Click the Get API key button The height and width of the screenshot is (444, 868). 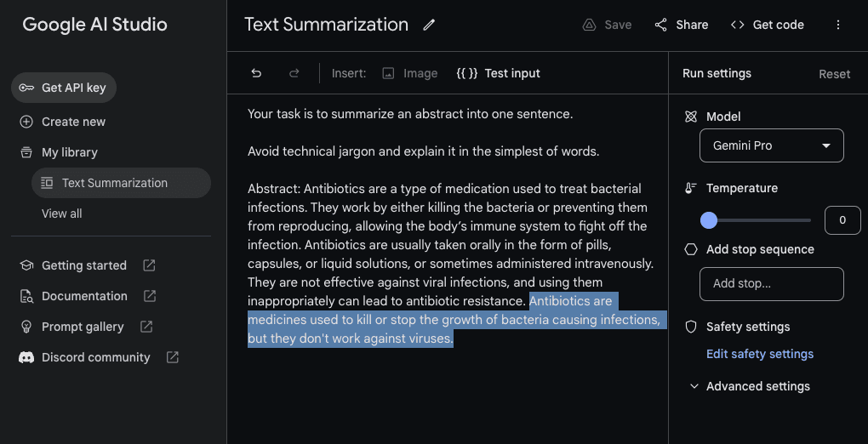coord(64,88)
